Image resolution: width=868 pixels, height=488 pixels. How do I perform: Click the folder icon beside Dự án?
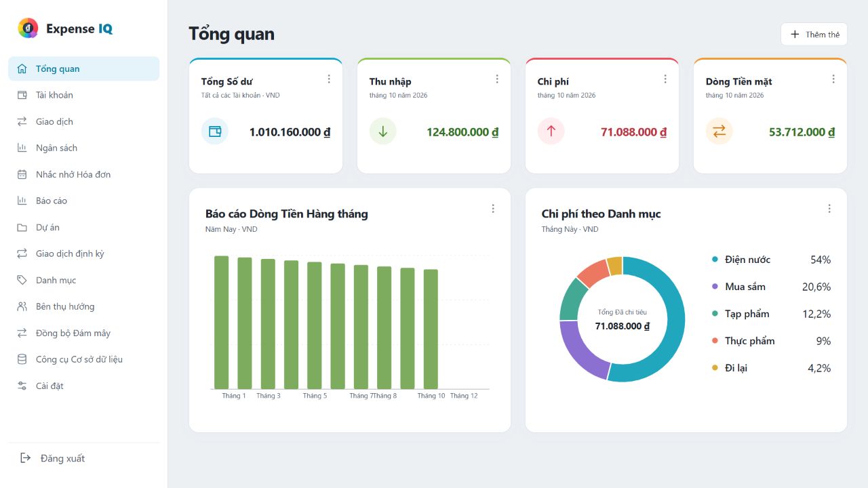pos(22,227)
